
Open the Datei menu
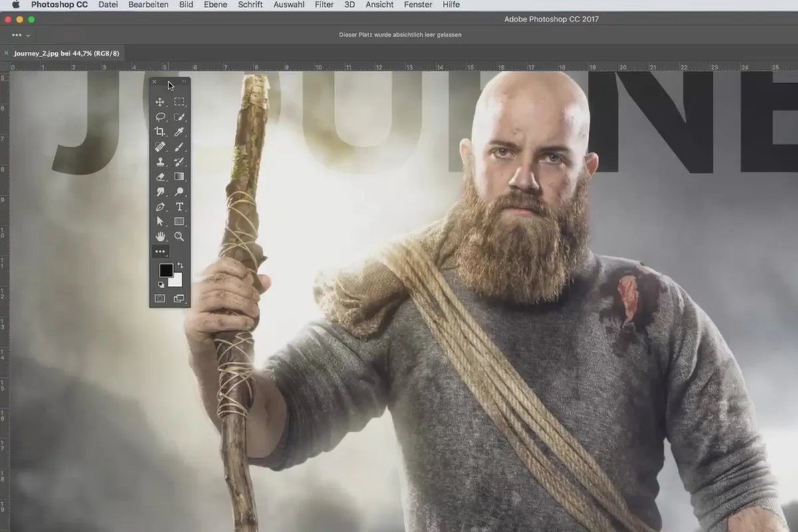[108, 5]
